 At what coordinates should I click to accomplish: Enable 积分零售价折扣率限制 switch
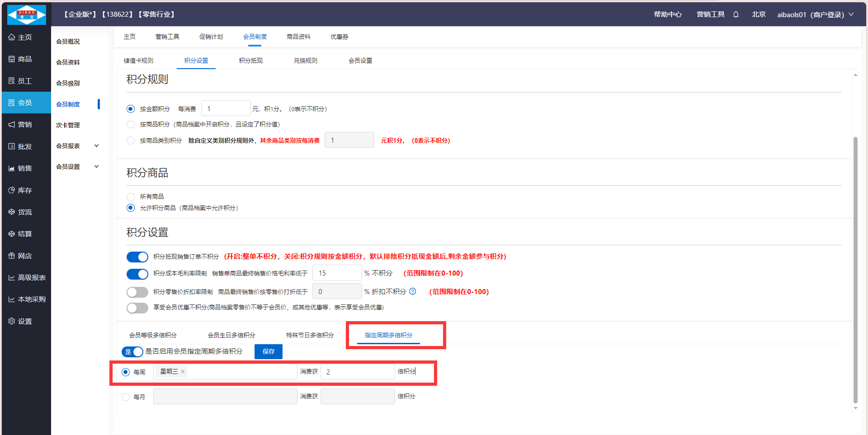click(137, 292)
